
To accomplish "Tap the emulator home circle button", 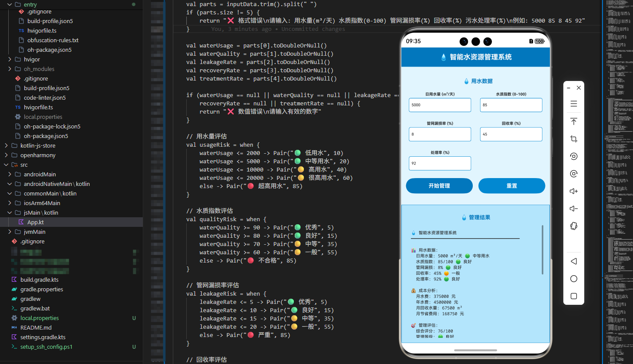I will click(x=574, y=279).
